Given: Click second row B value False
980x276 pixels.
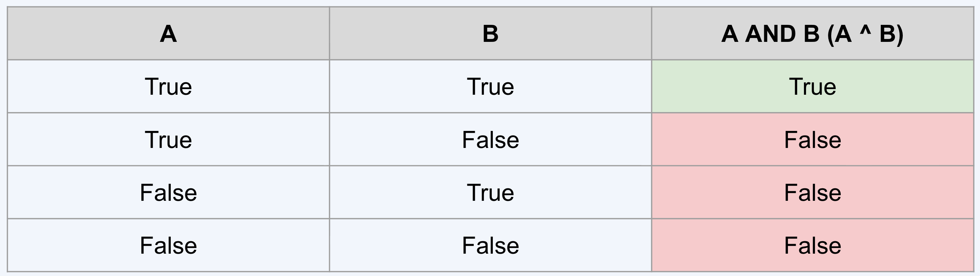Looking at the screenshot, I should point(490,139).
